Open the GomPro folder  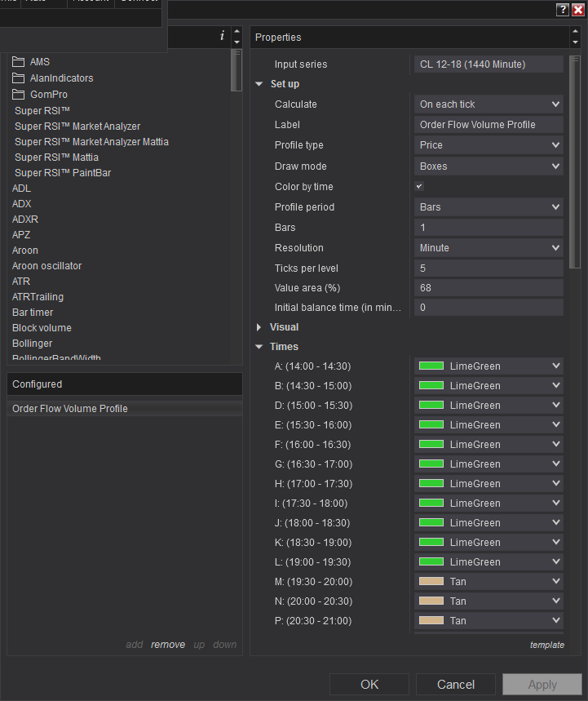coord(48,95)
